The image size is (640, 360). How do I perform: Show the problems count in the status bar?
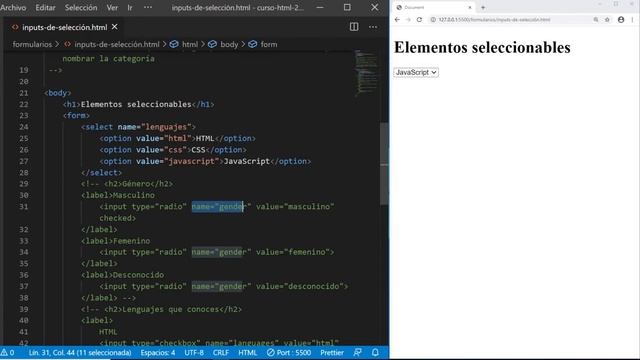pos(8,353)
